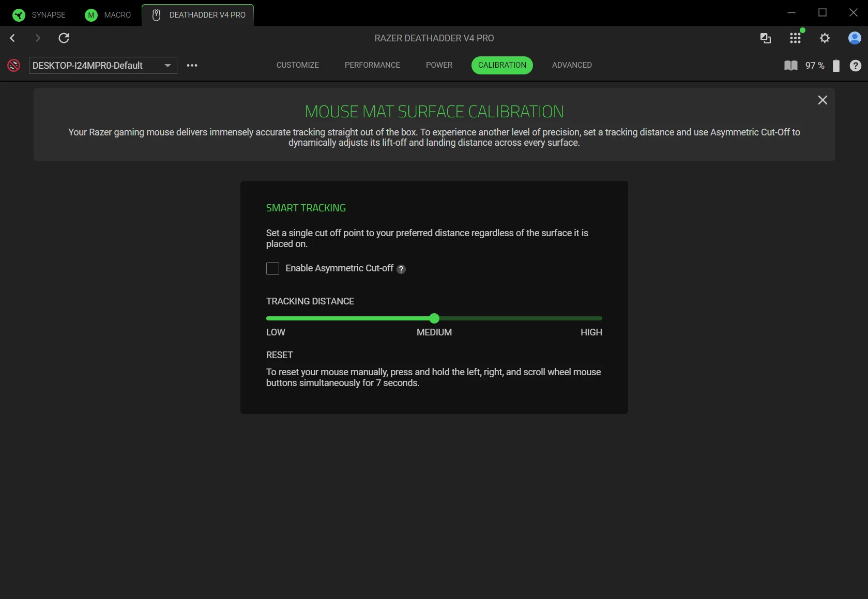Close the Mouse Mat Surface Calibration banner
This screenshot has width=868, height=599.
coord(822,100)
